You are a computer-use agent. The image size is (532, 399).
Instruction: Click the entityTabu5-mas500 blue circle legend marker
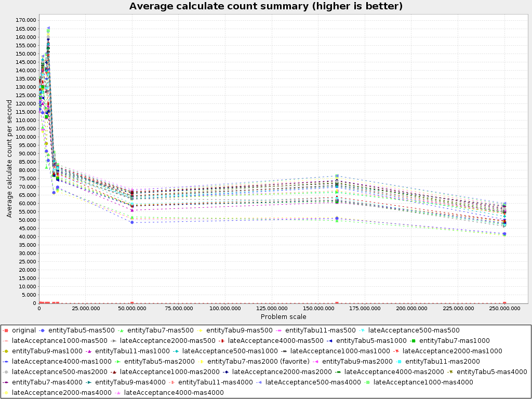(x=42, y=330)
